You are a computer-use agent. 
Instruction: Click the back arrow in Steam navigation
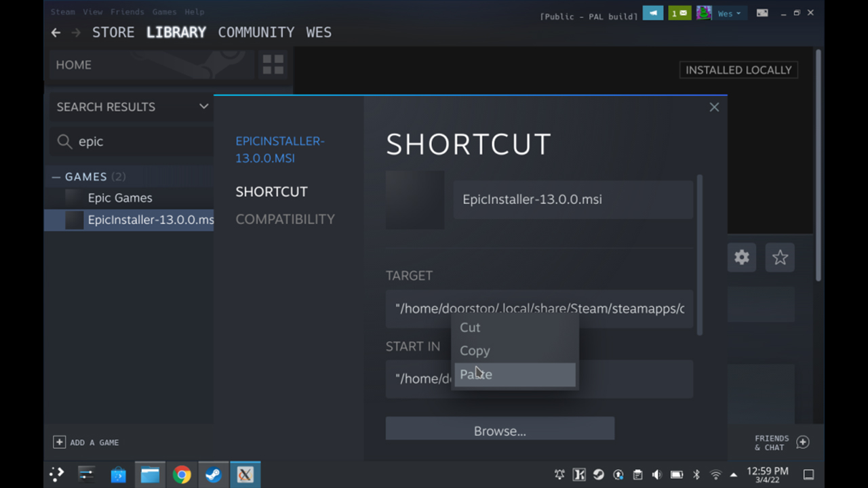[x=56, y=33]
